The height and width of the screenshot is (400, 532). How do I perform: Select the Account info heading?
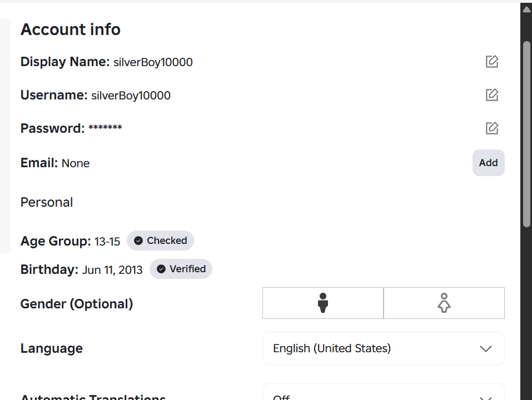click(x=71, y=29)
